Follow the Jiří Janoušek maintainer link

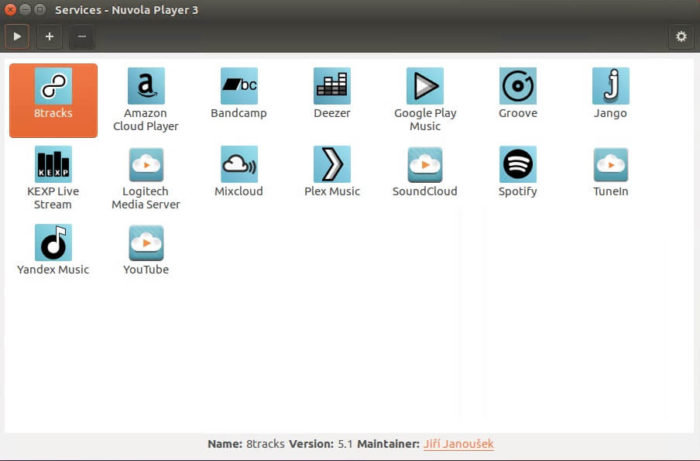tap(458, 444)
